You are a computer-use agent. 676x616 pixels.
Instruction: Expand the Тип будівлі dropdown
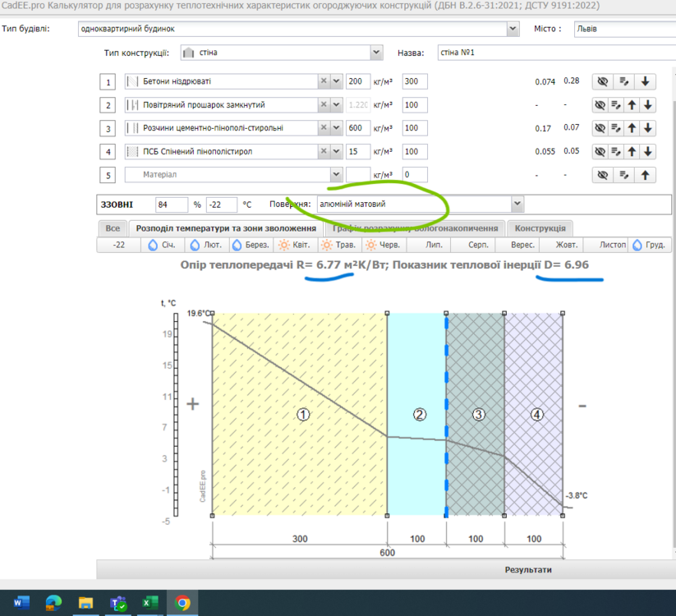(513, 29)
